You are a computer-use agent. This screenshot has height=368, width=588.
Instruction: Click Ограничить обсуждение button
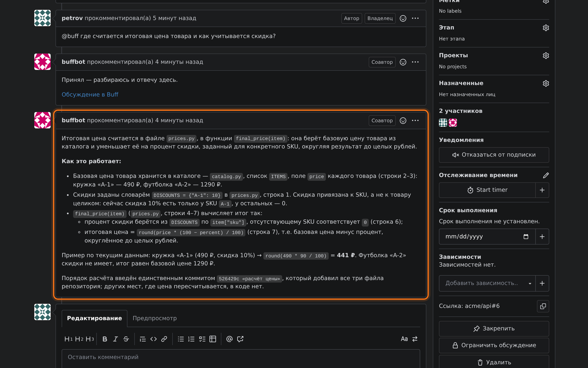(494, 345)
